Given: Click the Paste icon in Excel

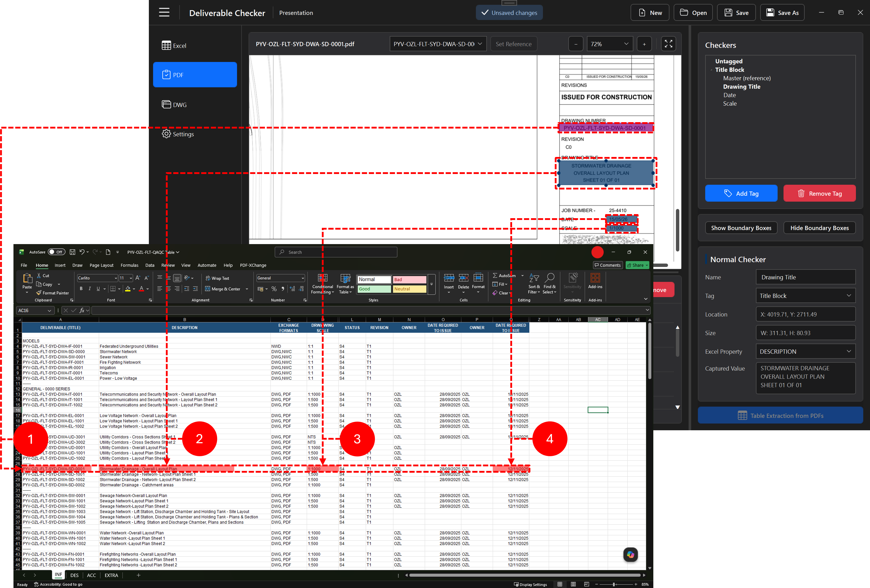Looking at the screenshot, I should click(27, 278).
